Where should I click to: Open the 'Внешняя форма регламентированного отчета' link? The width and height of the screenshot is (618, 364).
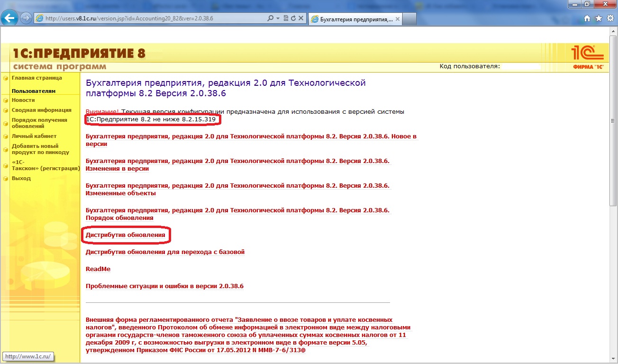(248, 335)
